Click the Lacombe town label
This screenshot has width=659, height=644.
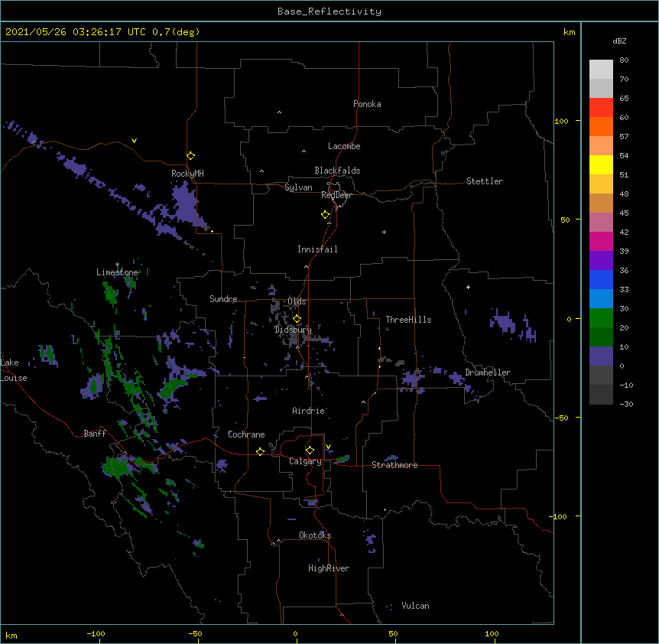[x=344, y=146]
